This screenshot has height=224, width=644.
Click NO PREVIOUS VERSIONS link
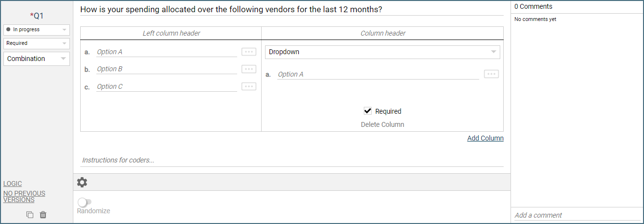(x=24, y=196)
